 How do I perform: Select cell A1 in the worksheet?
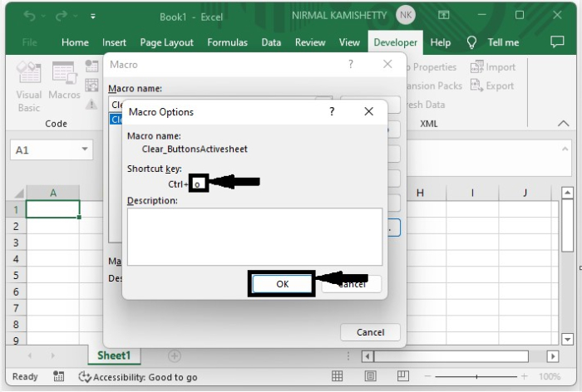pos(52,209)
